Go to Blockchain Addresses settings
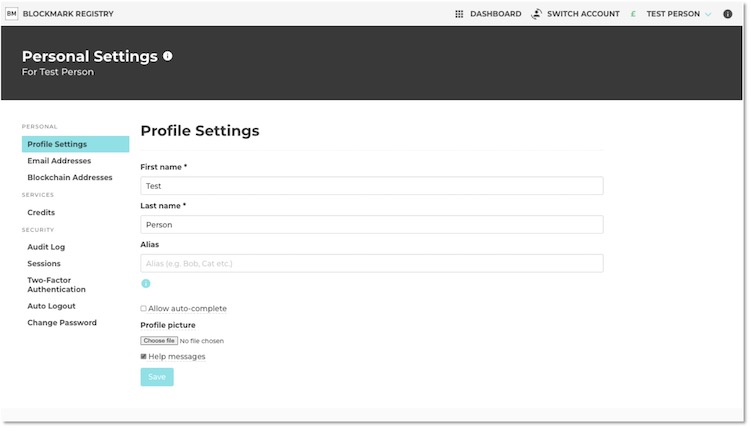The image size is (750, 428). 69,177
